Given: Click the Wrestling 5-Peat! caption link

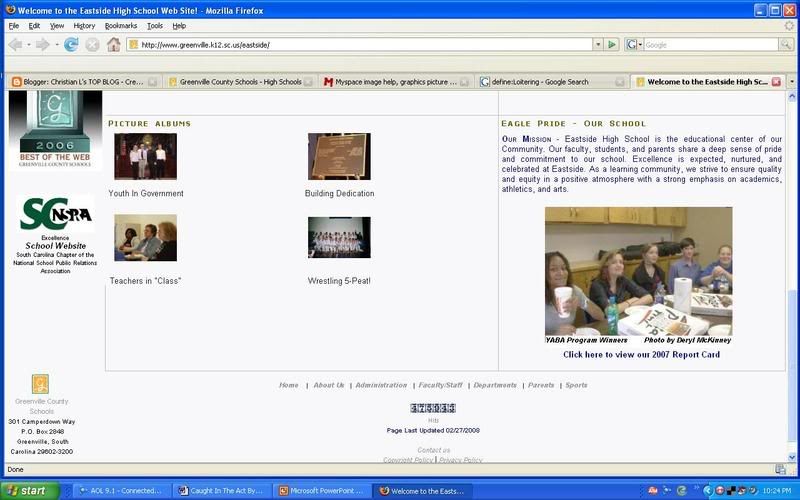Looking at the screenshot, I should [x=339, y=281].
